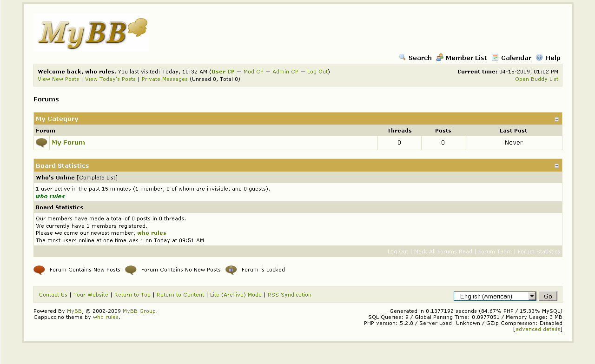Click View New Posts link
595x364 pixels.
pos(59,79)
